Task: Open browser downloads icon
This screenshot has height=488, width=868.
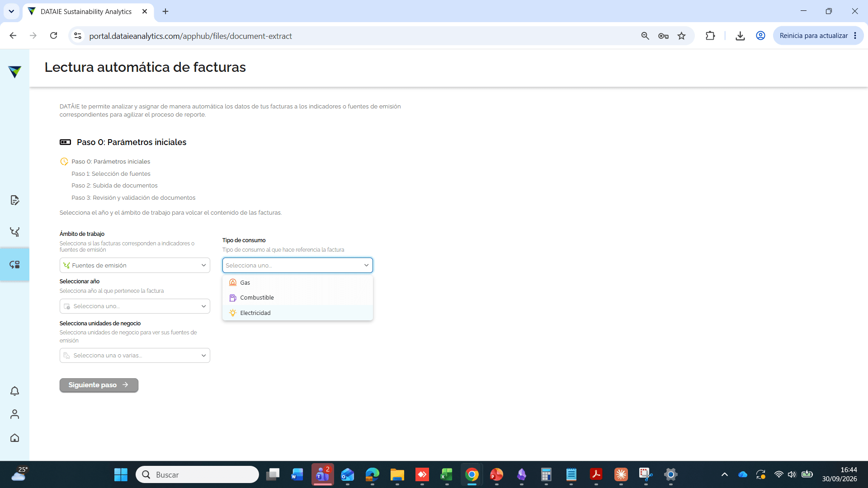Action: click(740, 36)
